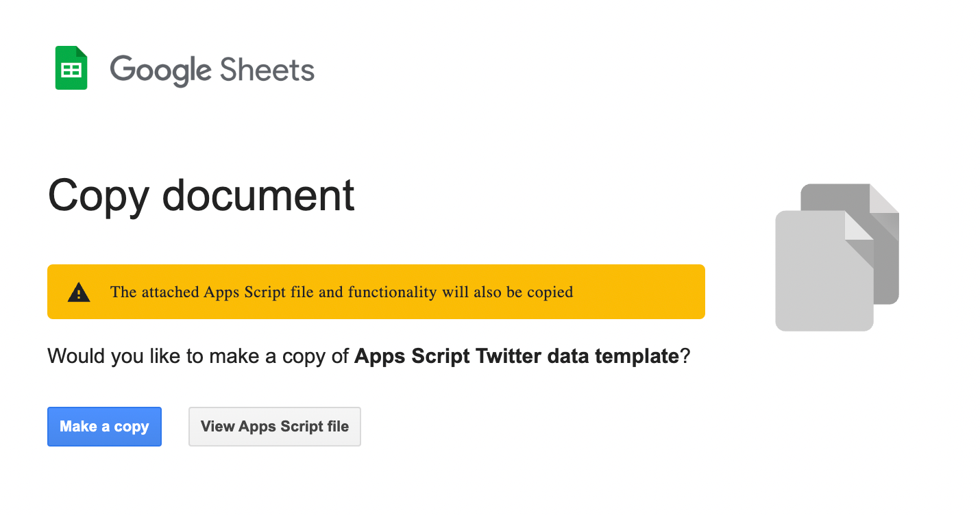Open the View Apps Script file button
The width and height of the screenshot is (980, 515).
[x=275, y=427]
